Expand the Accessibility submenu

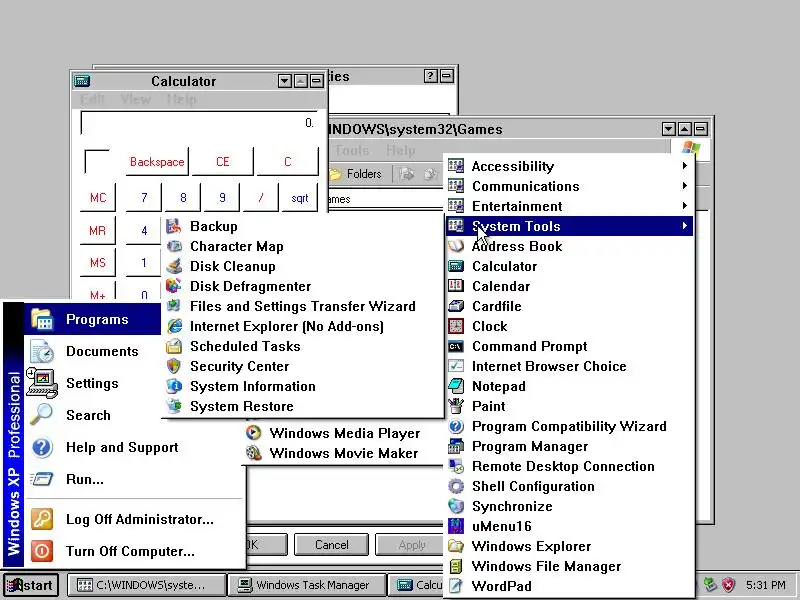coord(569,166)
